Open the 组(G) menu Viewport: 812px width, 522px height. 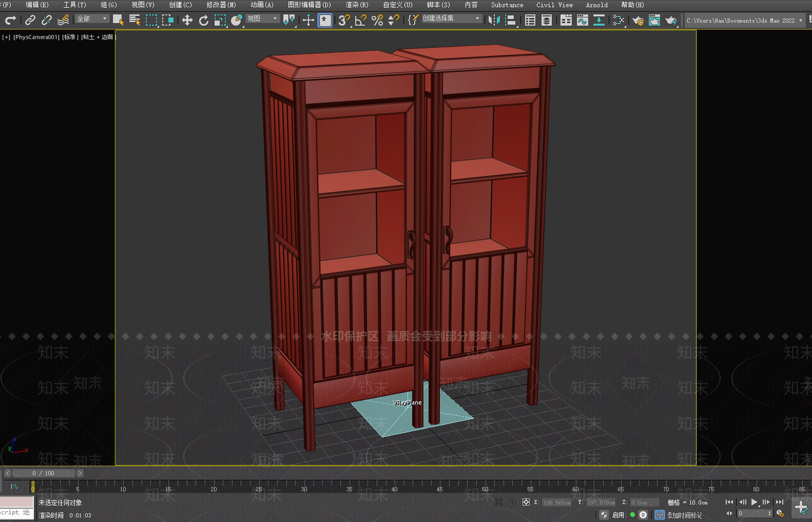109,5
